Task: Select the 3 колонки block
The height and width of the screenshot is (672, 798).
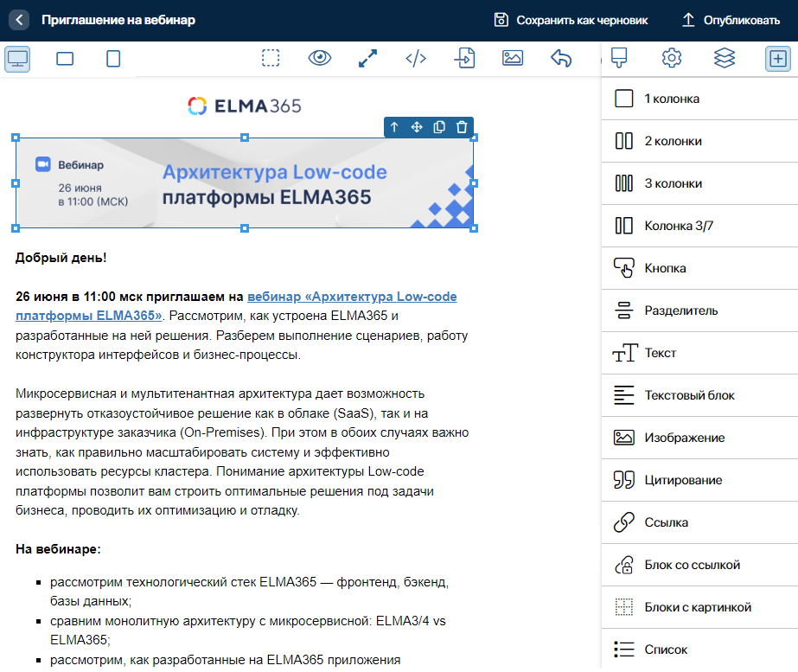Action: [x=699, y=183]
